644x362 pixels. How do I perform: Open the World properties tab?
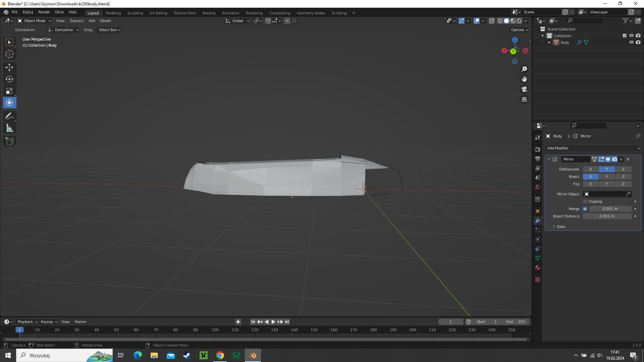[538, 187]
